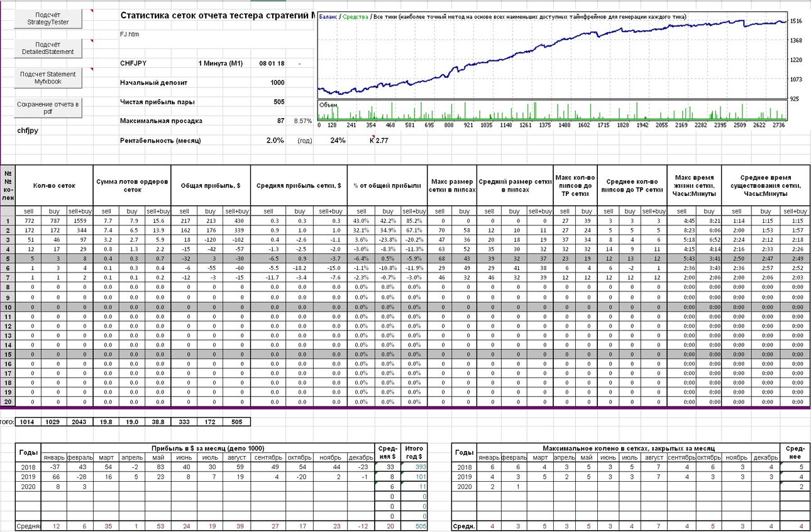Save the report with Сохранение отчета в pdf
811x532 pixels.
click(48, 108)
